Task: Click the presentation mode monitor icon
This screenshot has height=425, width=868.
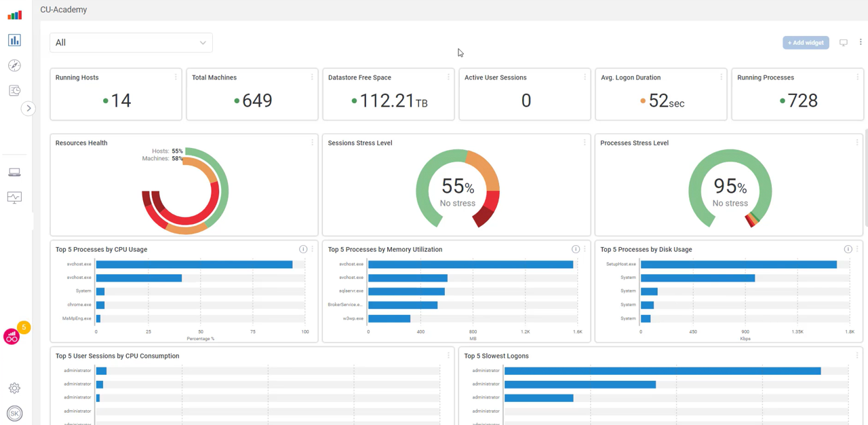Action: (x=844, y=42)
